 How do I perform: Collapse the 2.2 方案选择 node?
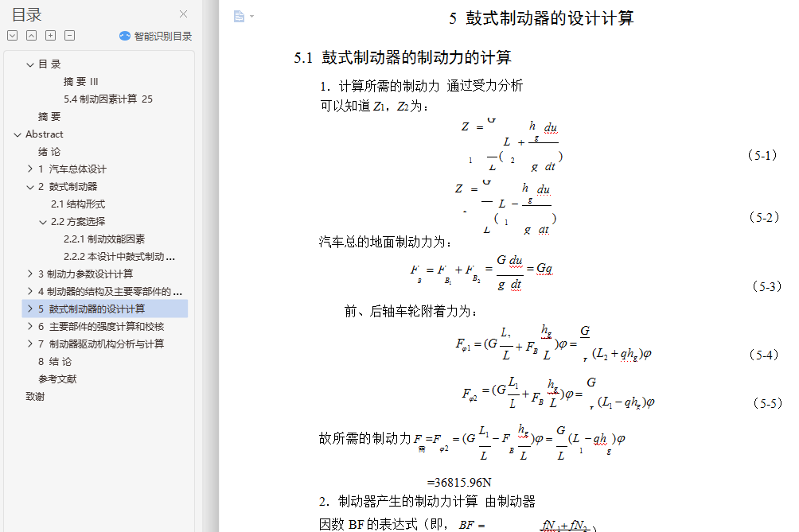tap(43, 222)
